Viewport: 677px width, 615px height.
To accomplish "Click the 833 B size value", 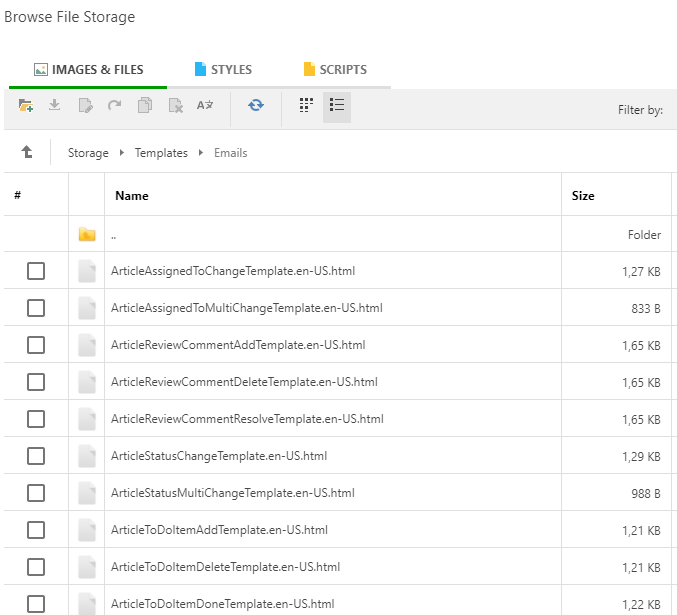I will point(646,308).
